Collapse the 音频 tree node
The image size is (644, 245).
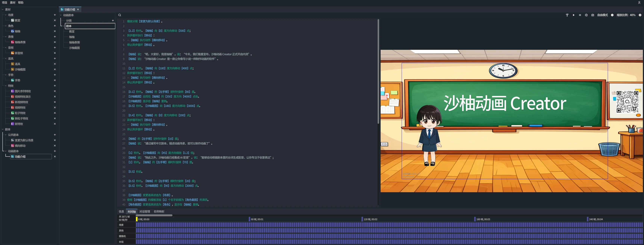[x=6, y=48]
